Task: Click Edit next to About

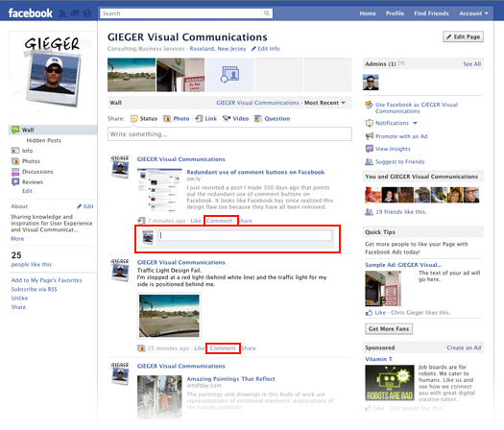Action: coord(85,206)
